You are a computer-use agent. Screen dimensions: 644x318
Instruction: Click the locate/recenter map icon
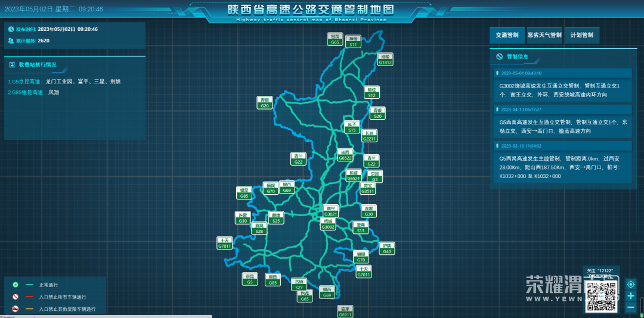tap(631, 284)
